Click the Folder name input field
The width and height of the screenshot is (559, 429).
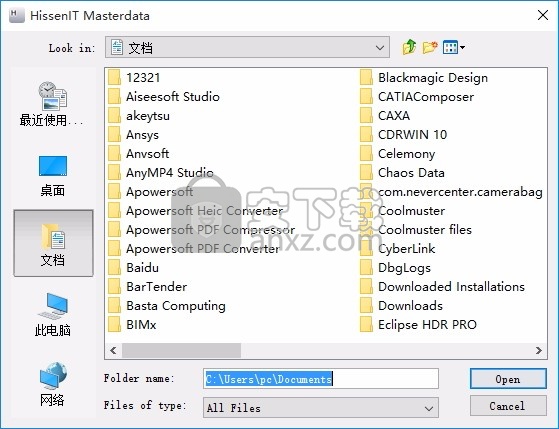click(320, 379)
